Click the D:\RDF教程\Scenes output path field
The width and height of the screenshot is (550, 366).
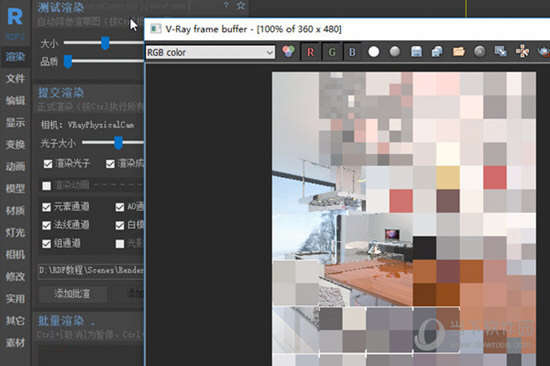point(91,271)
